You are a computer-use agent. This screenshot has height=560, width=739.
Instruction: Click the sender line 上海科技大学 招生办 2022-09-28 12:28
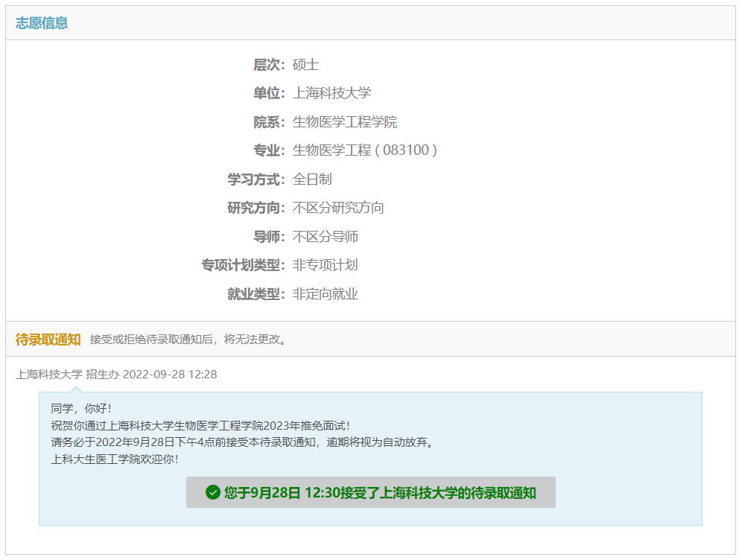pyautogui.click(x=116, y=375)
